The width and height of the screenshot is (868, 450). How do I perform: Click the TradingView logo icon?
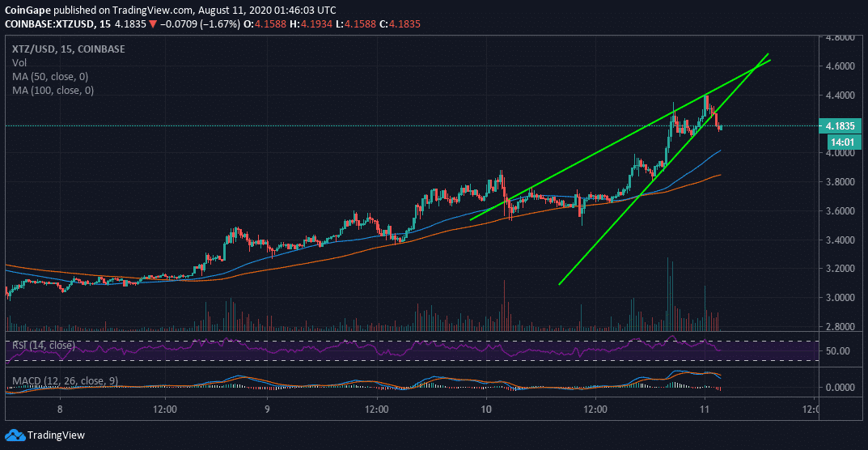click(15, 435)
